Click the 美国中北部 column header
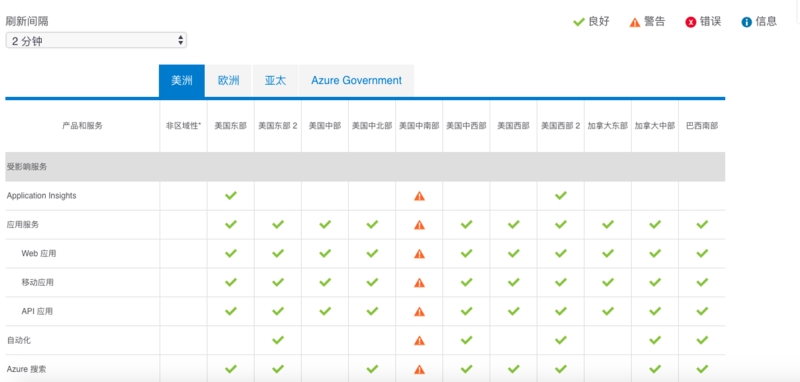Screen dimensions: 800x382 tap(372, 126)
